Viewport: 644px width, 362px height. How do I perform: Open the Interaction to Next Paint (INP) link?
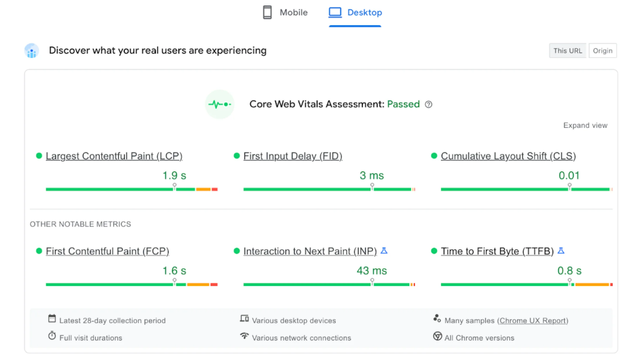pyautogui.click(x=310, y=251)
